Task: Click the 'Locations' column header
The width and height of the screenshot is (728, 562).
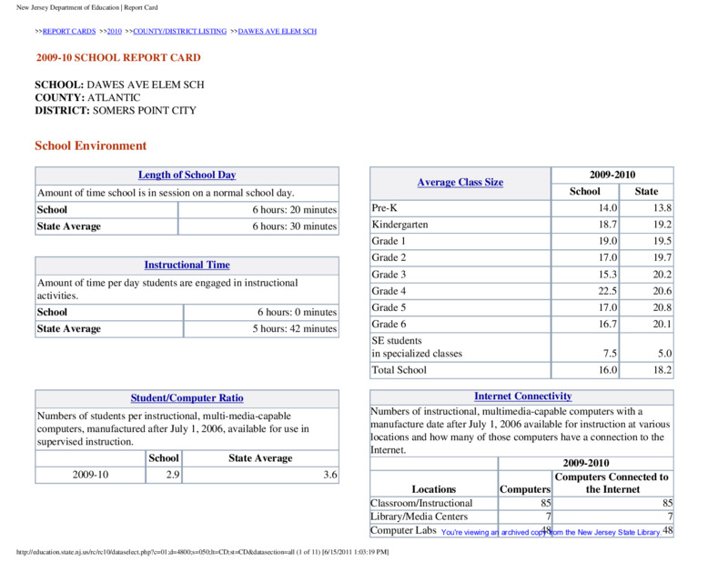Action: click(434, 489)
